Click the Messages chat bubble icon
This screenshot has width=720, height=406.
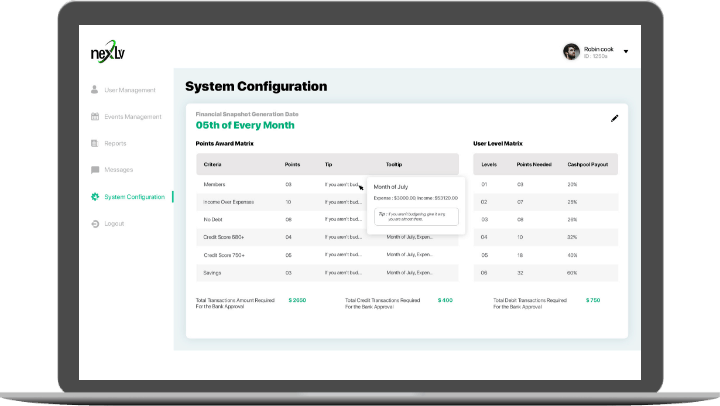coord(95,170)
